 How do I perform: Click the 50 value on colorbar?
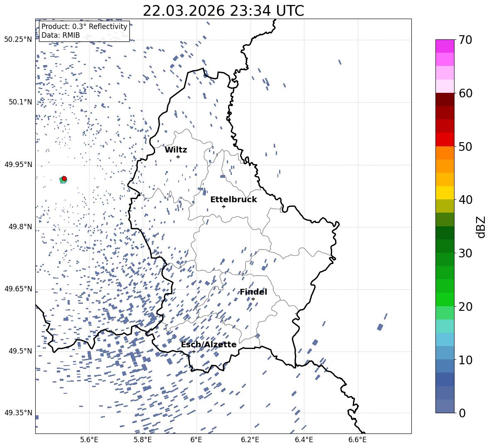tap(465, 146)
